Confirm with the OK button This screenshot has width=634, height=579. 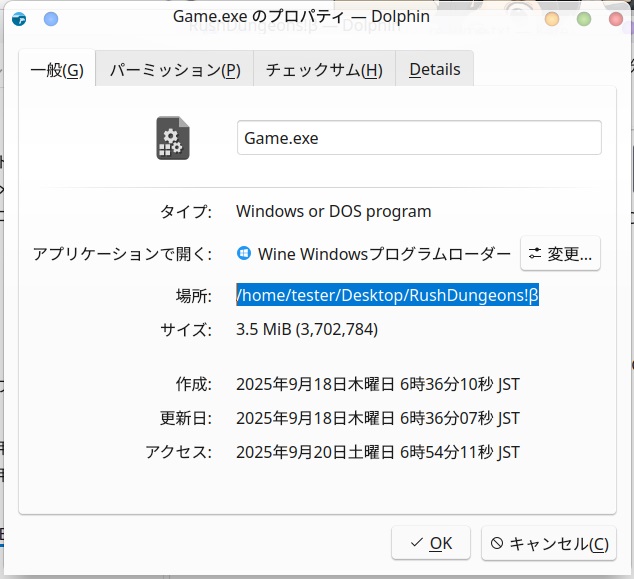431,543
